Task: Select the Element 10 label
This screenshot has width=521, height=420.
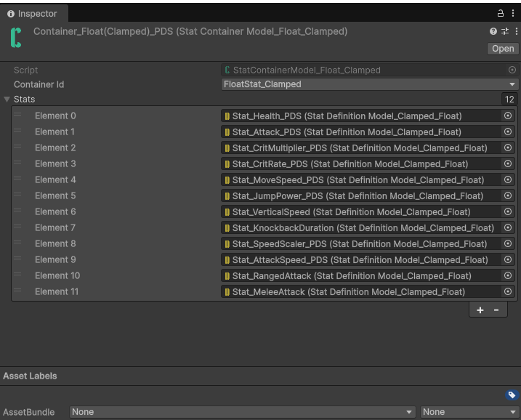Action: click(57, 276)
